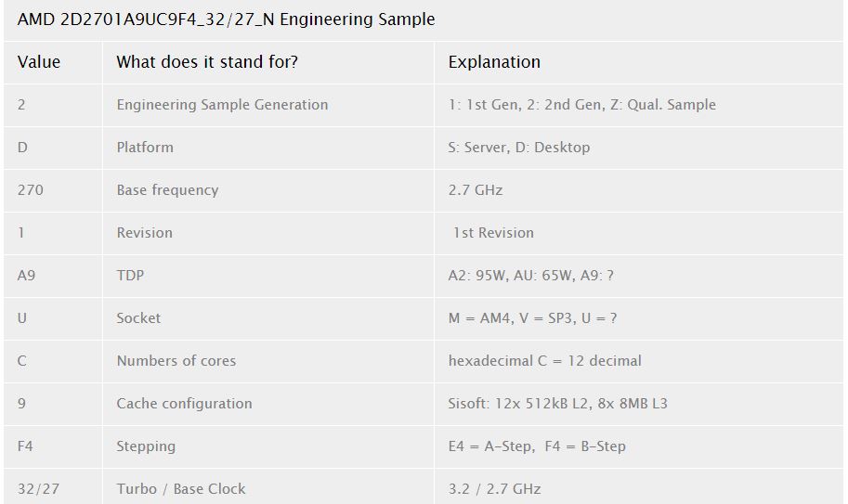Select the 'TDP' cell

tap(130, 276)
